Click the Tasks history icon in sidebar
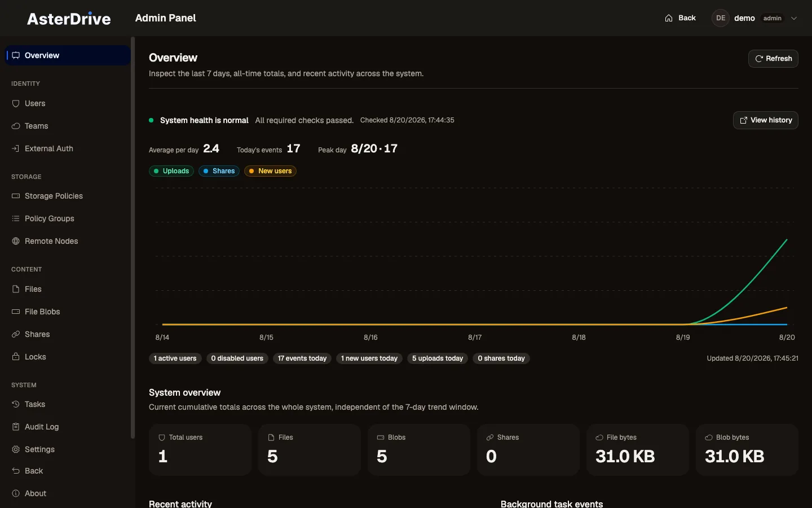The width and height of the screenshot is (812, 508). coord(16,404)
